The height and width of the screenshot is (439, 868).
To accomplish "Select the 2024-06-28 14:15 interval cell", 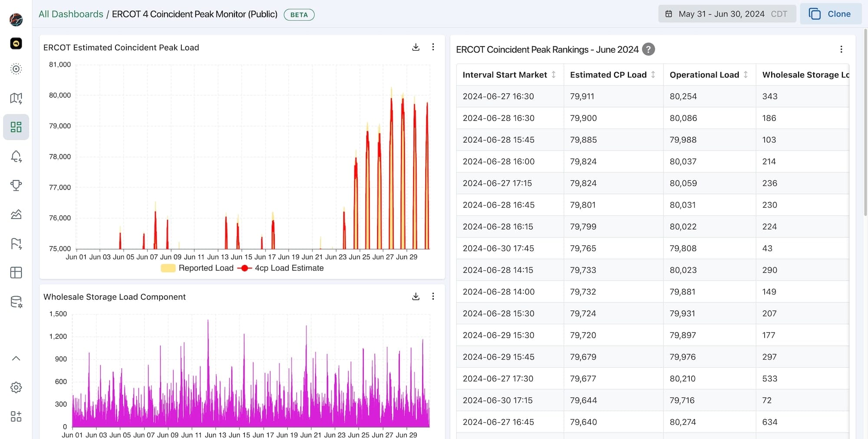I will [x=510, y=270].
